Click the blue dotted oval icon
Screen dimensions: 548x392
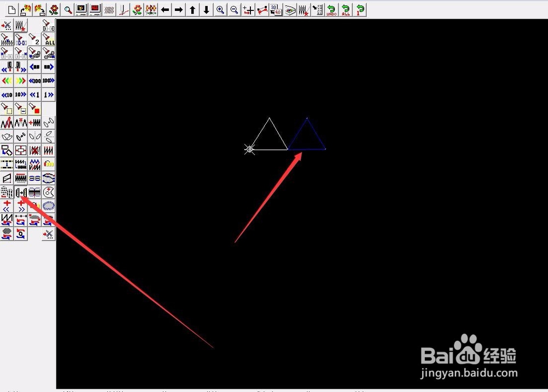tap(49, 206)
